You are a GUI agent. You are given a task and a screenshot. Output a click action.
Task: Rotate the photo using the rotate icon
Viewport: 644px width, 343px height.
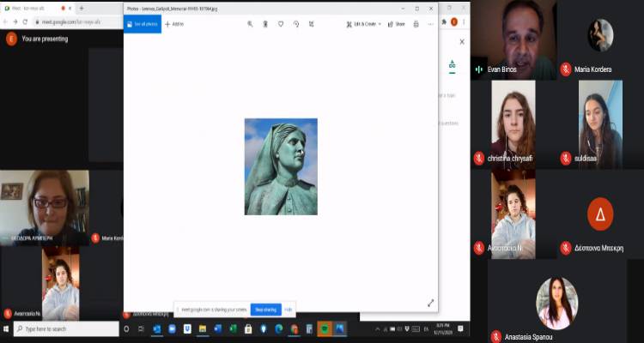296,24
